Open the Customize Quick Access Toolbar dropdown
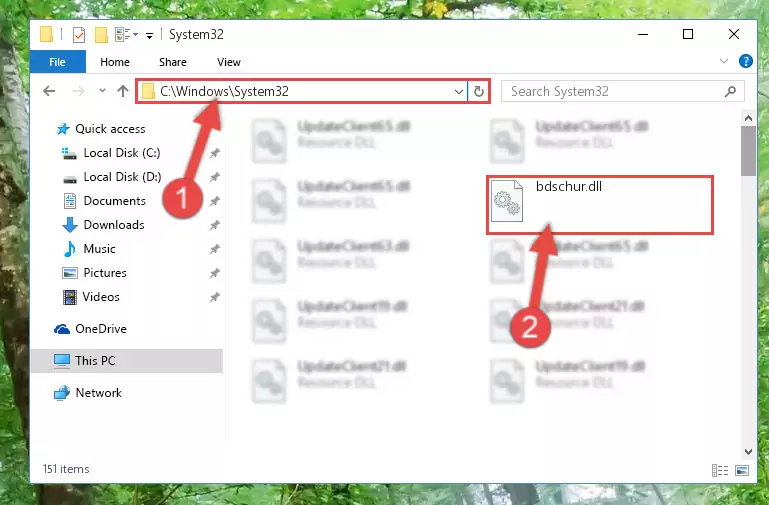This screenshot has height=505, width=769. click(149, 35)
